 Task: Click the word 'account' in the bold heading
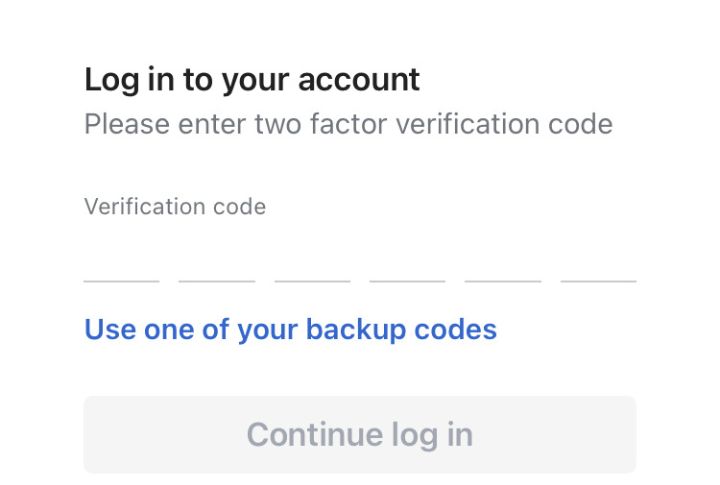(364, 79)
